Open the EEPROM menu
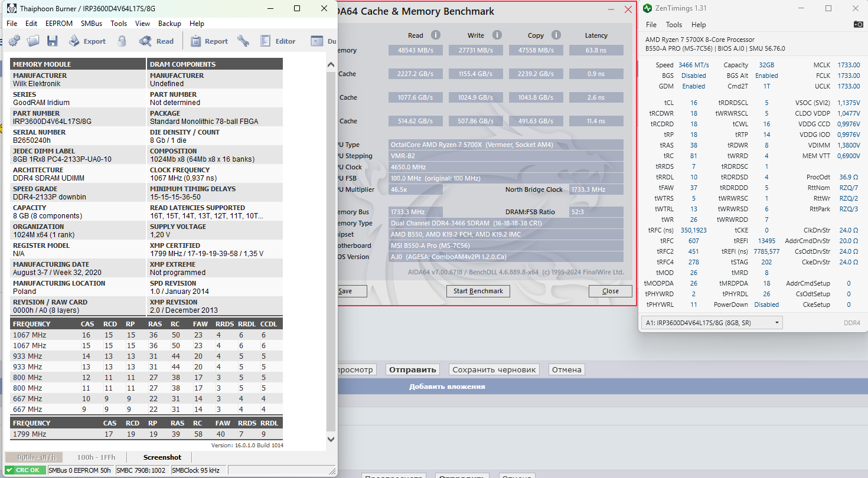This screenshot has height=478, width=868. click(59, 24)
